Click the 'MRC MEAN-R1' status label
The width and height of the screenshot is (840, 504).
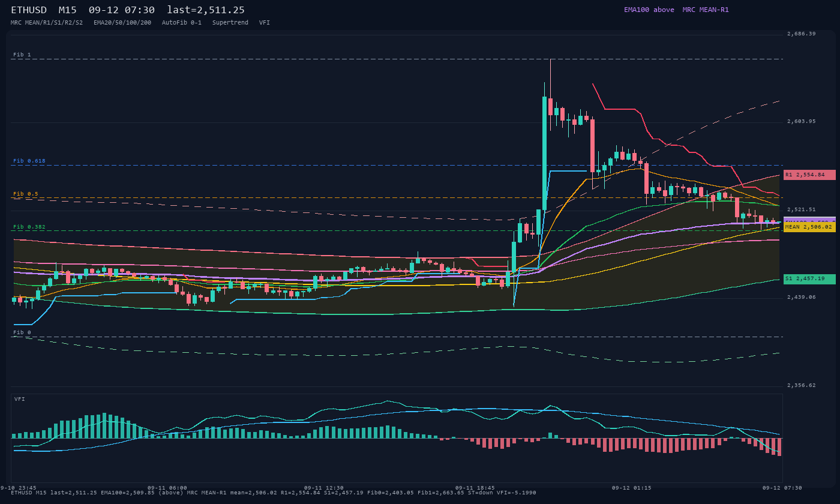click(706, 10)
